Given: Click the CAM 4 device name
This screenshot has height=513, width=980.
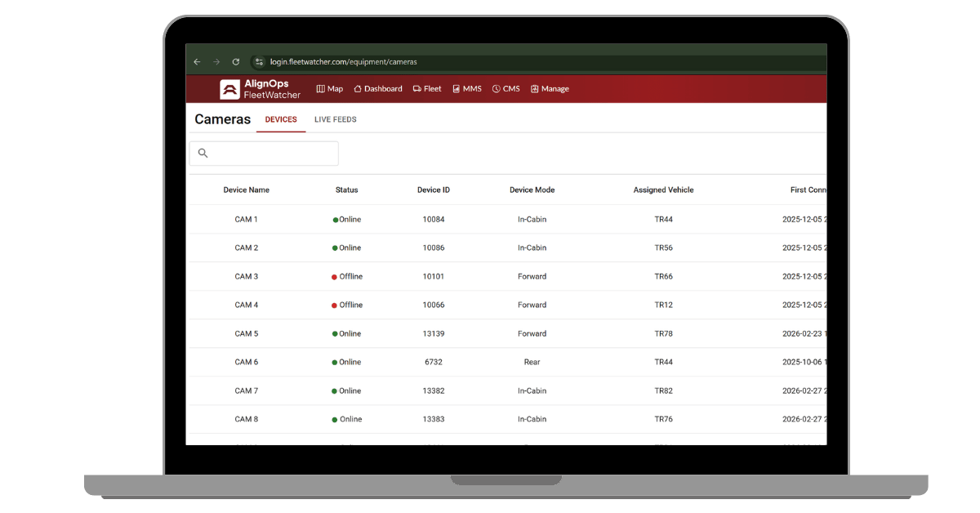Looking at the screenshot, I should coord(247,306).
